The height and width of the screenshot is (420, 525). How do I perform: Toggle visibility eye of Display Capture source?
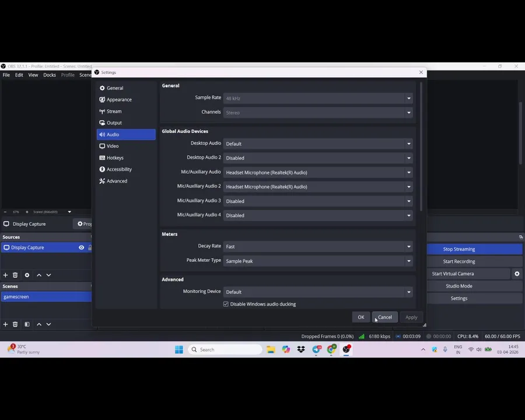81,247
